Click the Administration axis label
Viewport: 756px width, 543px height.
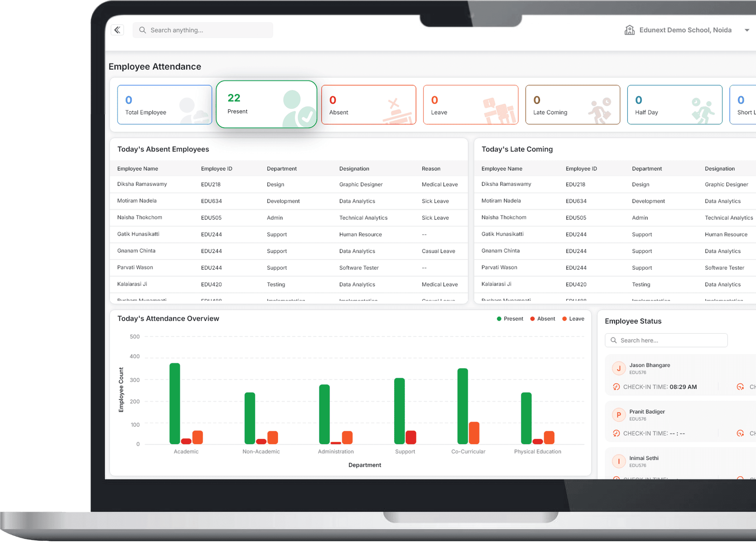[x=336, y=452]
